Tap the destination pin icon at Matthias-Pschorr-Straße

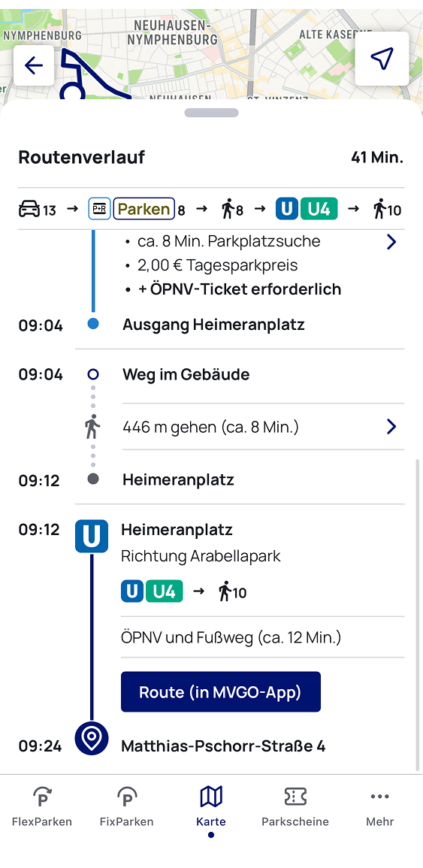pos(92,737)
